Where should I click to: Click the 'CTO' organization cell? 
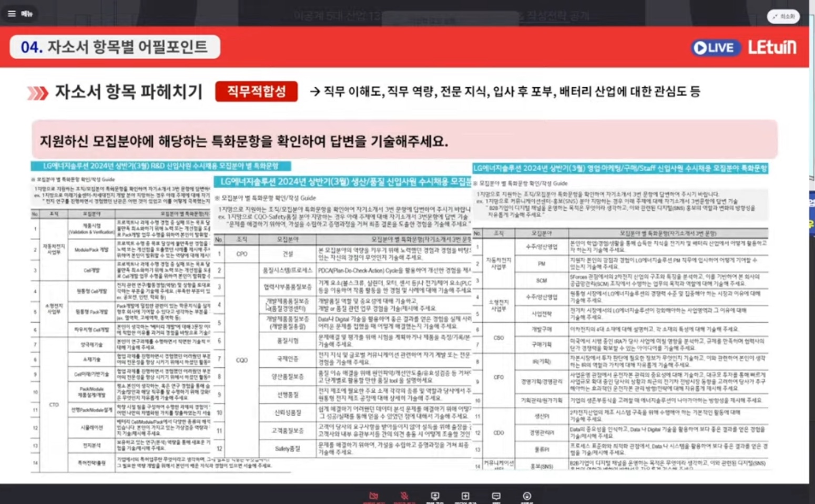pyautogui.click(x=54, y=405)
